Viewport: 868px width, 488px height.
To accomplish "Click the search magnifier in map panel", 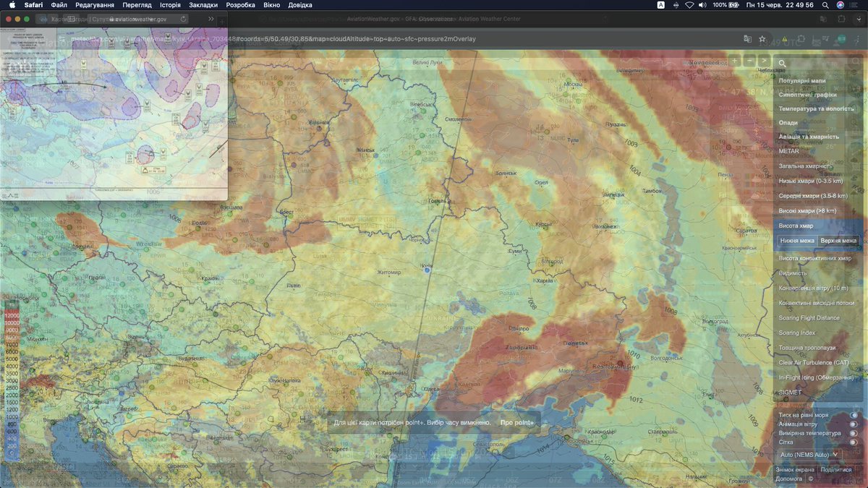I will tap(783, 64).
